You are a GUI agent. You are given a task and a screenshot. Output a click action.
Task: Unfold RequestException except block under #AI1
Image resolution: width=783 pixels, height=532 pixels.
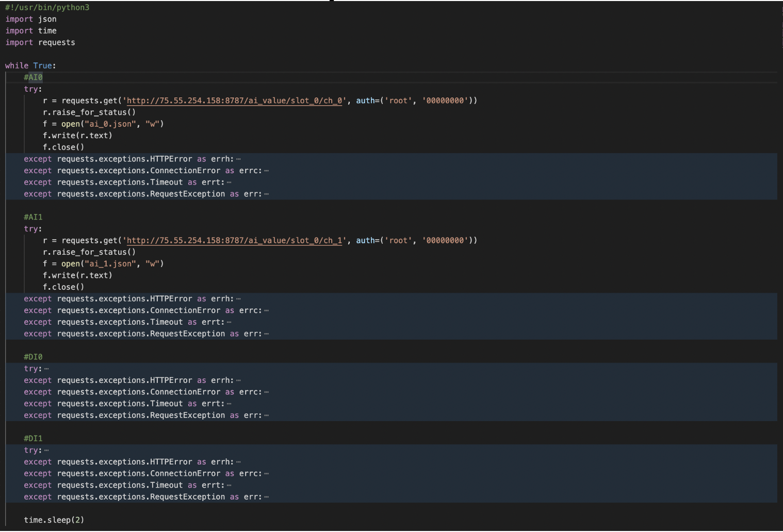pos(266,334)
